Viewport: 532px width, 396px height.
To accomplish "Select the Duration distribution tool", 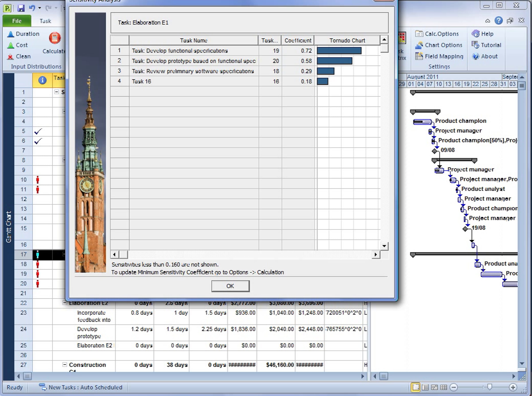I will (23, 34).
